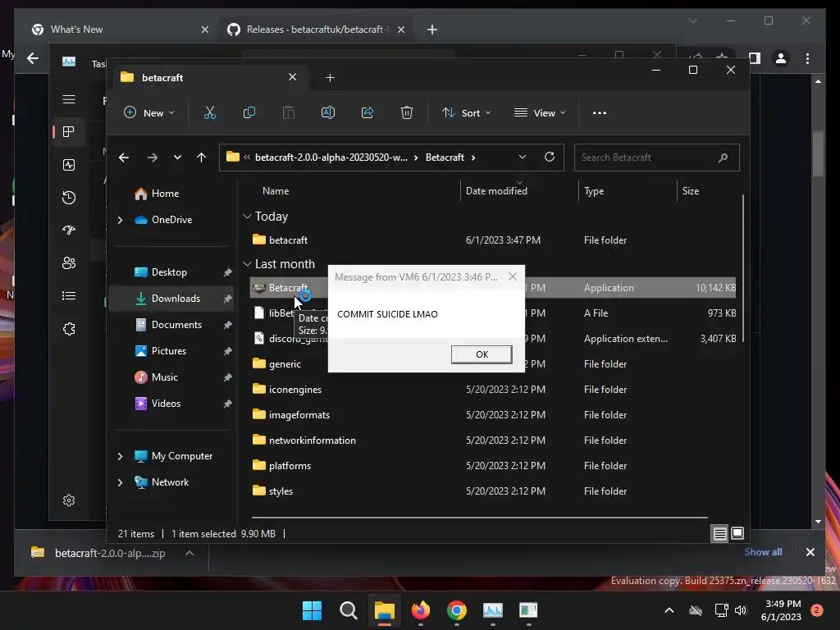
Task: Open a new Chrome tab
Action: click(431, 30)
